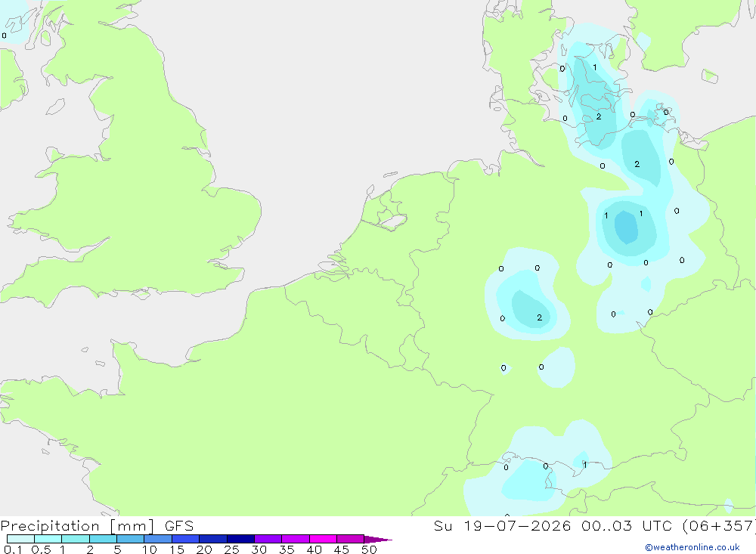Choose the 5–10 mm light blue legend swatch

[x=131, y=539]
